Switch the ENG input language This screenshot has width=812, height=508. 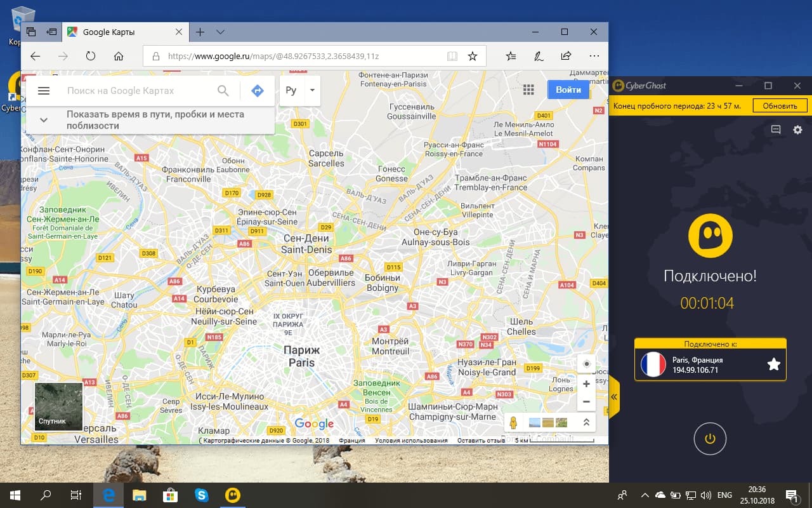(724, 495)
